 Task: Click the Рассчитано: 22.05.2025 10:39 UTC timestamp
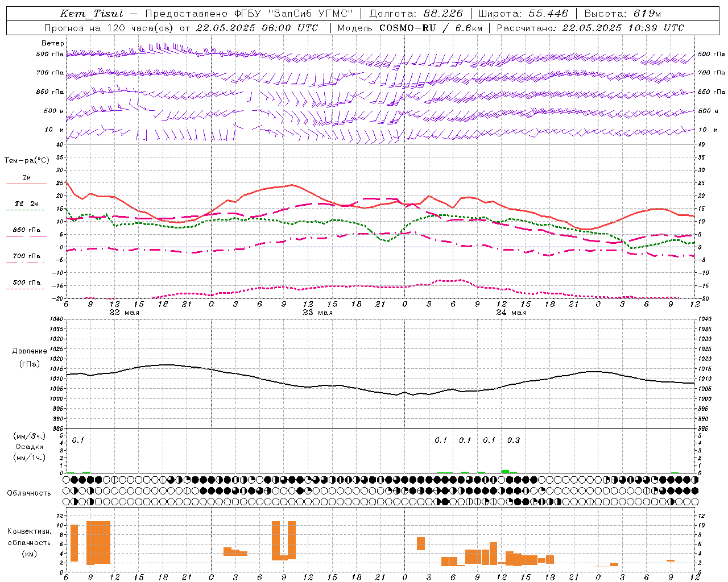point(590,28)
